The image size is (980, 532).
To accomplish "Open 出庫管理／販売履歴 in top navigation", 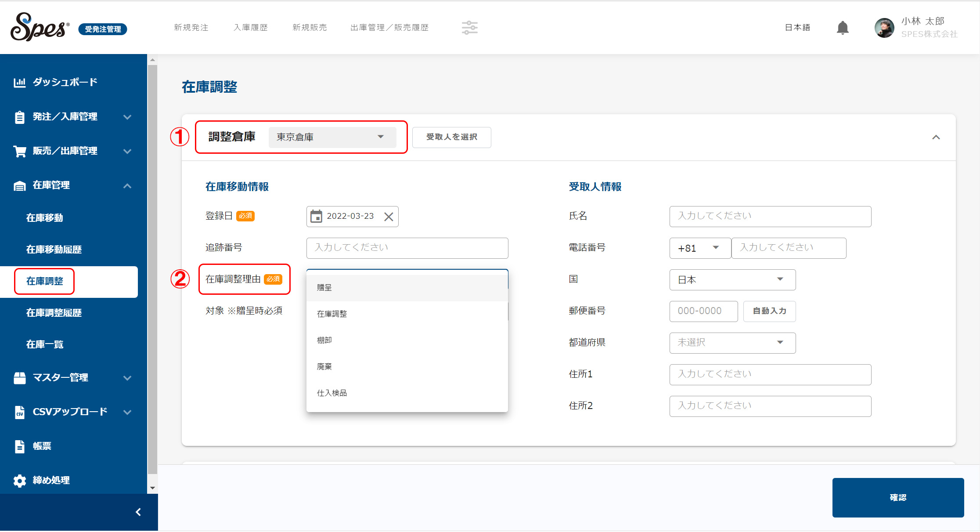I will pos(389,28).
